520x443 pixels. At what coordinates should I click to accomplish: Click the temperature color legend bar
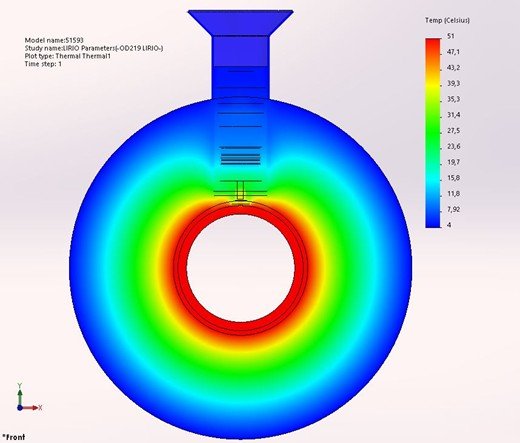[x=433, y=133]
